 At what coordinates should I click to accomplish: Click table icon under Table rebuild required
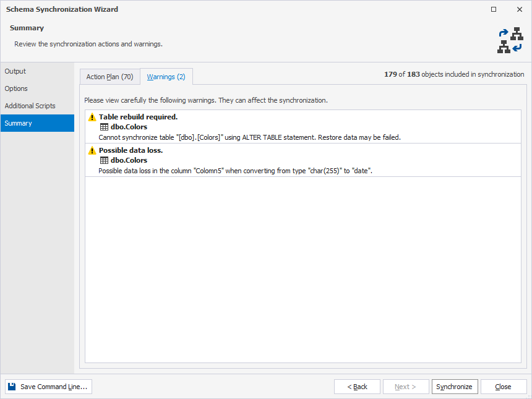tap(104, 127)
